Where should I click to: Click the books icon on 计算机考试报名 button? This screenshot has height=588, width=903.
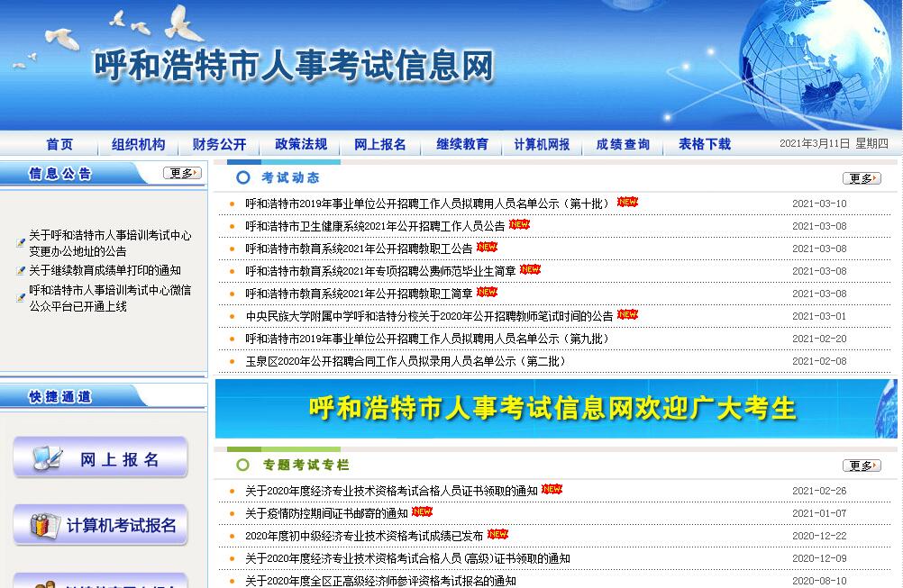click(44, 525)
